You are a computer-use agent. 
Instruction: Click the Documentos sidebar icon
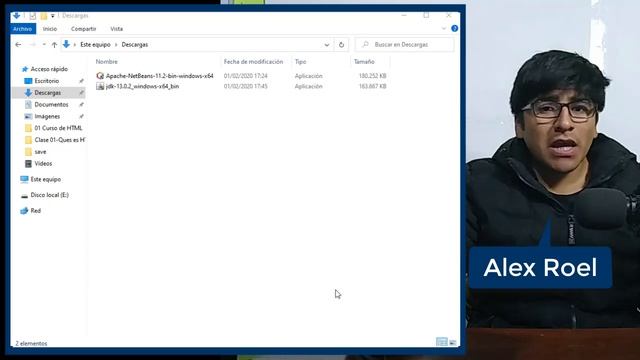coord(28,104)
